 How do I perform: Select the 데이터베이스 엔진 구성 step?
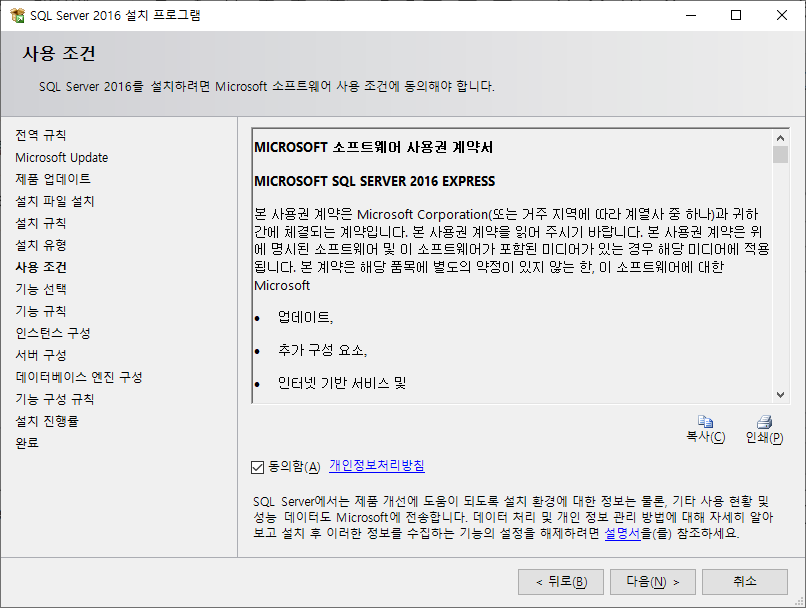[79, 377]
